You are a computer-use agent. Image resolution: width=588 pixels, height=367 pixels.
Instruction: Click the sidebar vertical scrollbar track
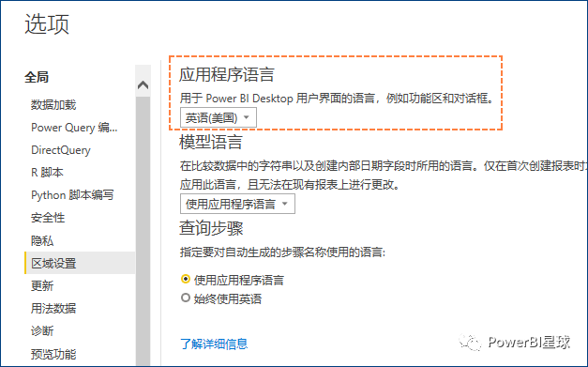click(143, 231)
